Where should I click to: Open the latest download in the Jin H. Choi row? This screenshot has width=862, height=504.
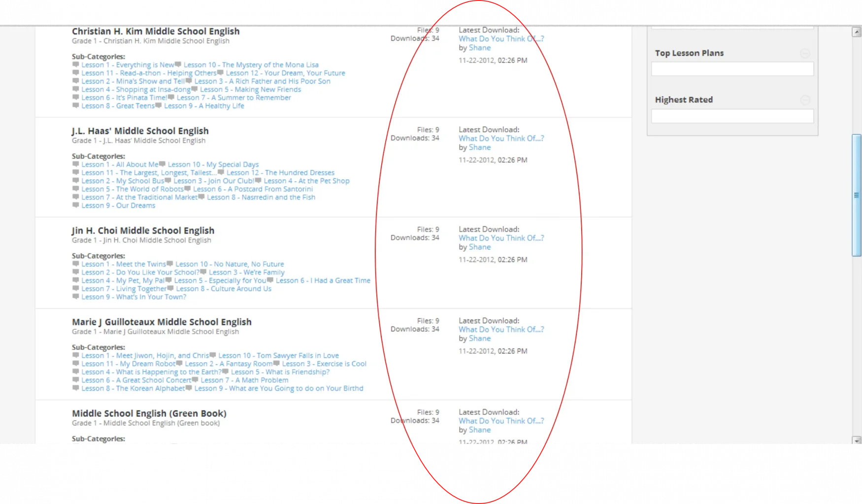click(501, 238)
